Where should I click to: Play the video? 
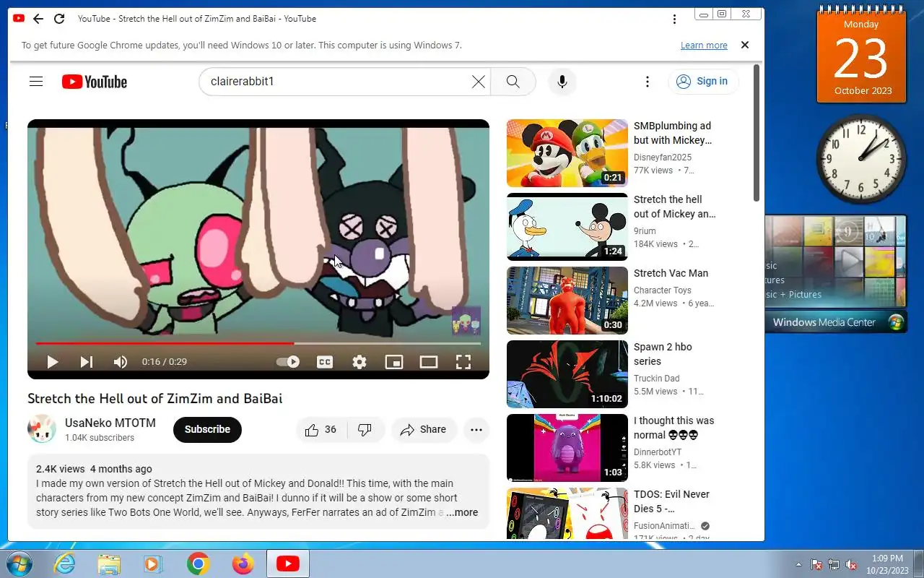pos(52,362)
